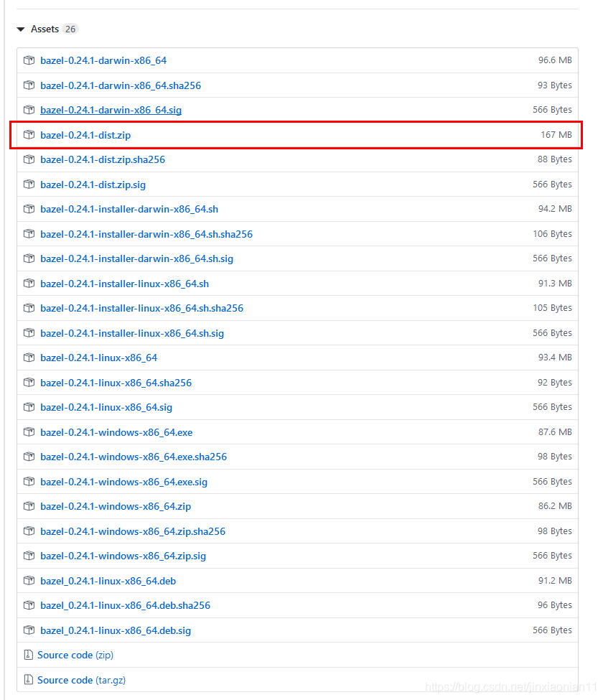Download bazel-0.24.1-installer-darwin-x86_64.sh
The width and height of the screenshot is (603, 700).
click(x=129, y=209)
